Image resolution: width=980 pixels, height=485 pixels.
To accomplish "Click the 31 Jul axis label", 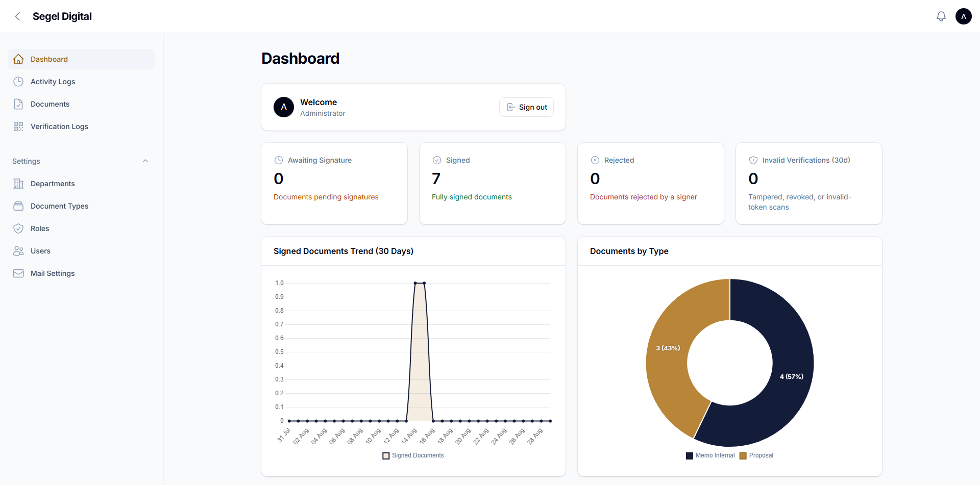I will 284,435.
